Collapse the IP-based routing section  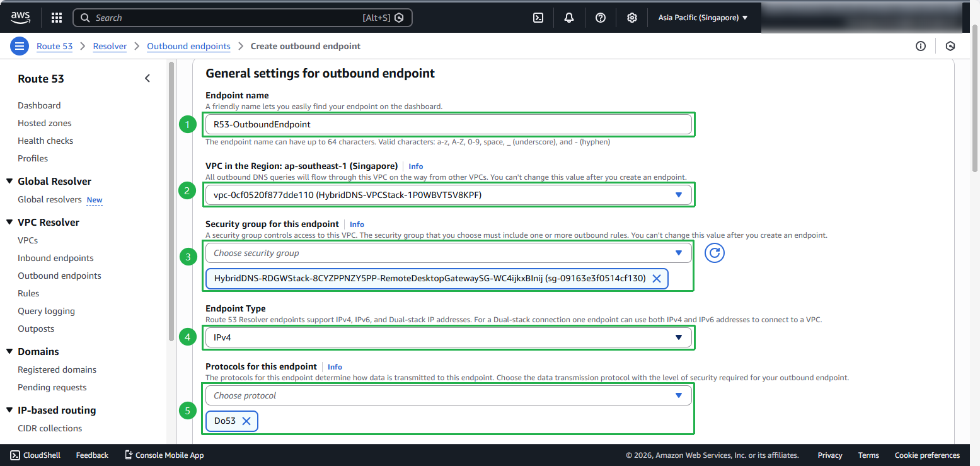[9, 410]
